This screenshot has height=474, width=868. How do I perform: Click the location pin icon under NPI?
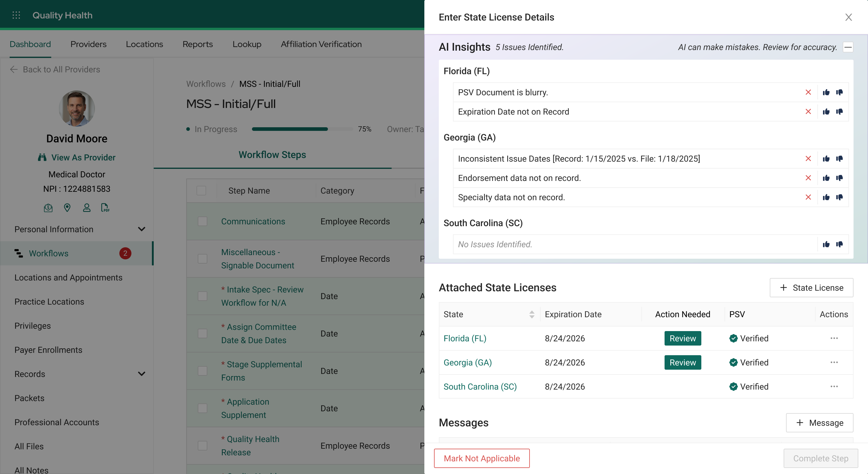click(x=68, y=208)
